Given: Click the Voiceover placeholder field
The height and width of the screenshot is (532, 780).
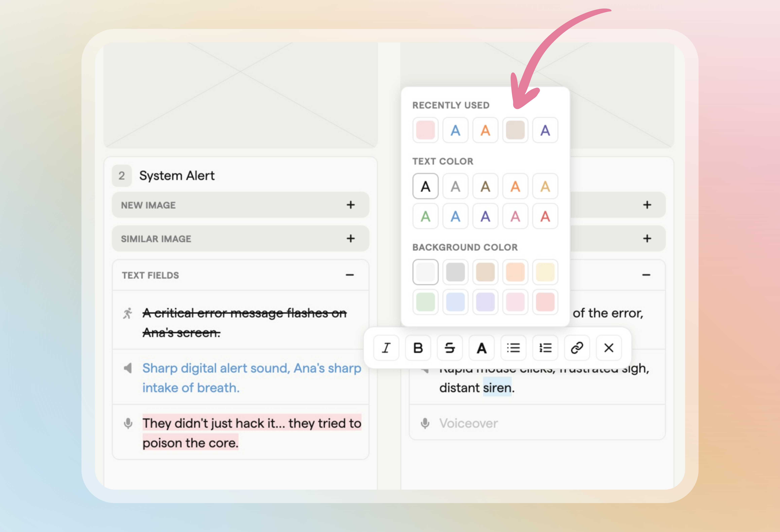Looking at the screenshot, I should [x=537, y=423].
